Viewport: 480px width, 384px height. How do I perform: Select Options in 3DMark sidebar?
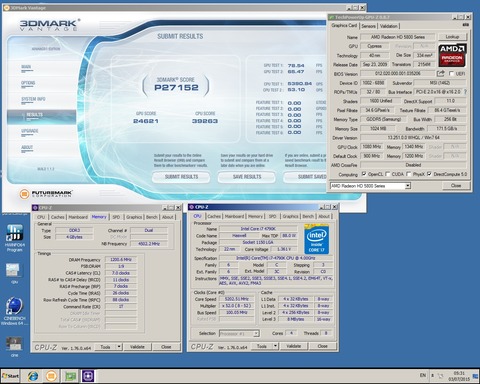28,83
